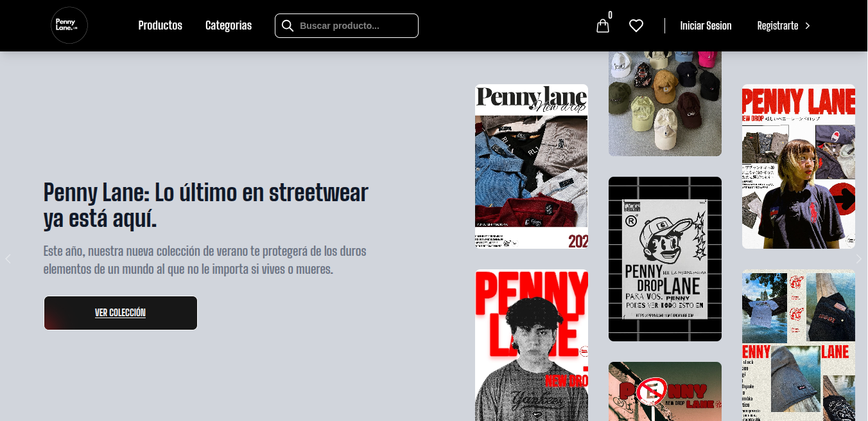Click the cart count badge showing 0
The image size is (868, 421).
610,14
